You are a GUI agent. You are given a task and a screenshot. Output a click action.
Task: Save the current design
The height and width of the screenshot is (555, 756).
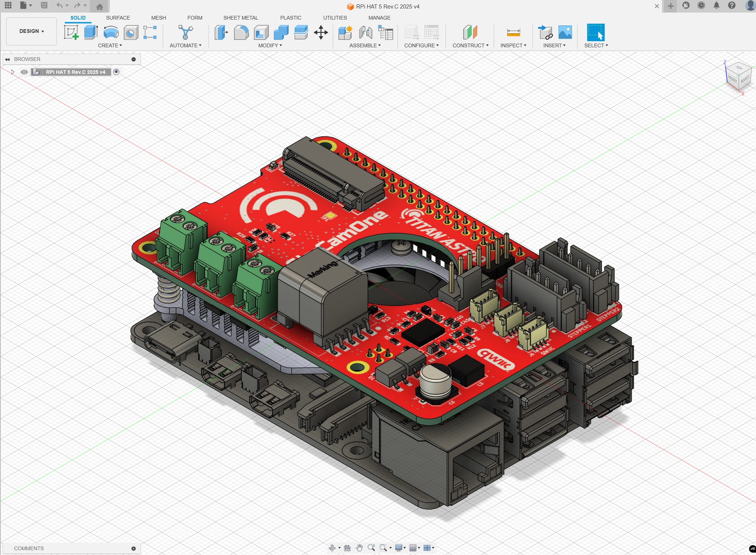[x=44, y=6]
